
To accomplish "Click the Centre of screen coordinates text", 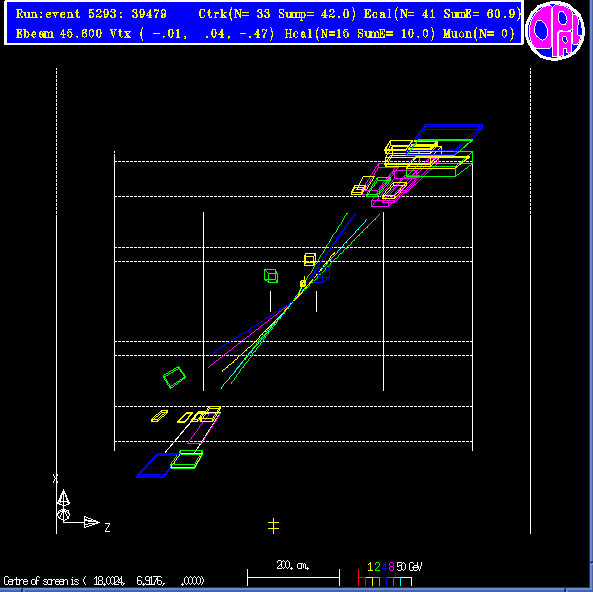I will pos(104,581).
